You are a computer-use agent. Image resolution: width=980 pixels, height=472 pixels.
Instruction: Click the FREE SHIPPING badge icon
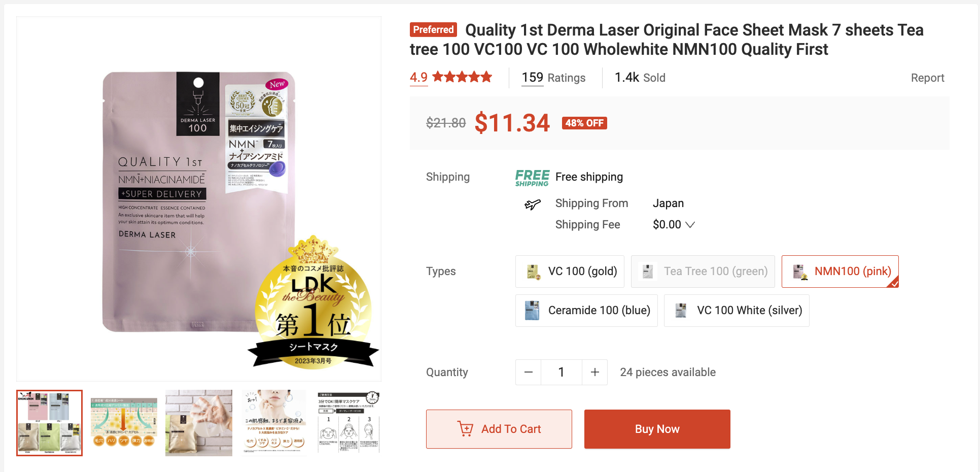532,178
